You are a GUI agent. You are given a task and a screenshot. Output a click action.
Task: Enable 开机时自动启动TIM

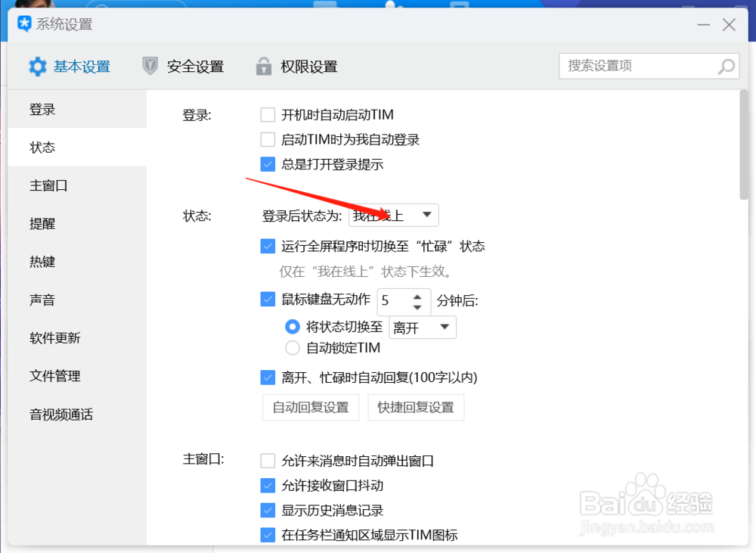pos(268,114)
